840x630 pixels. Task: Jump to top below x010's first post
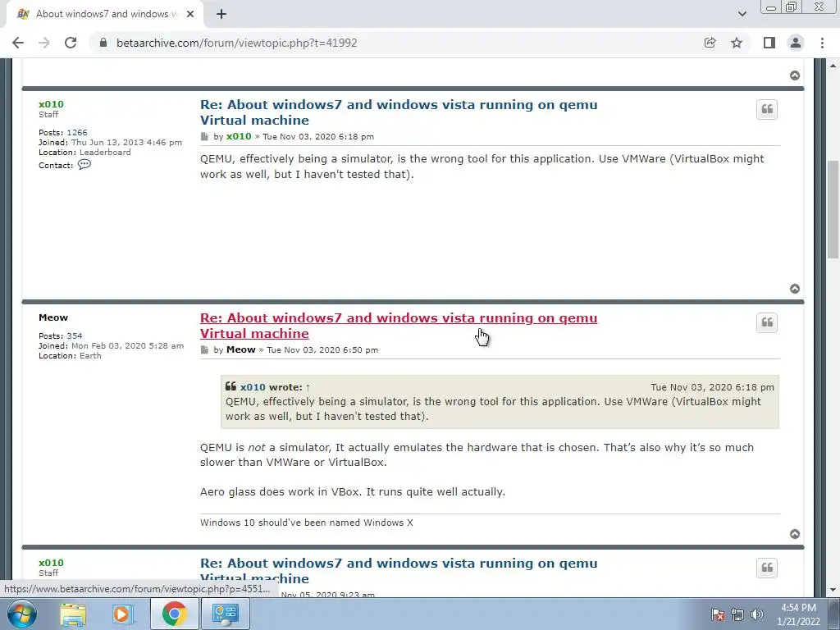(795, 289)
